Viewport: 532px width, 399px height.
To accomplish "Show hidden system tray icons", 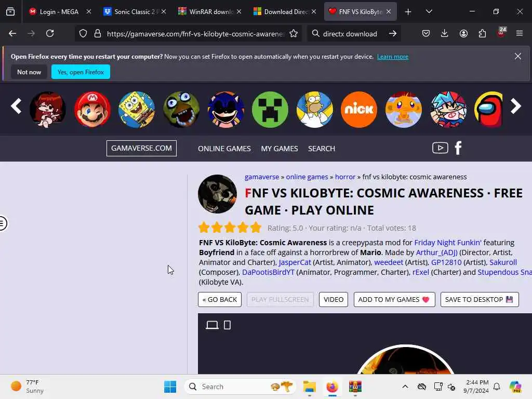I will (405, 387).
